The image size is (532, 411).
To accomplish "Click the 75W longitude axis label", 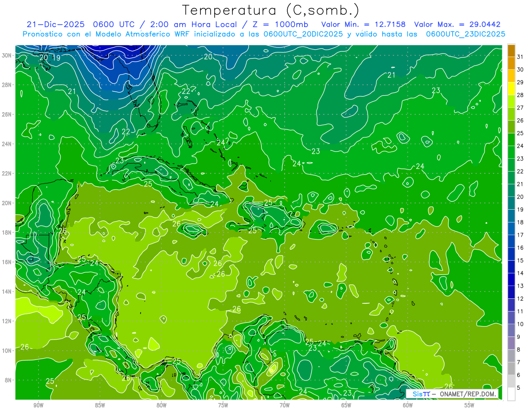I will (223, 405).
